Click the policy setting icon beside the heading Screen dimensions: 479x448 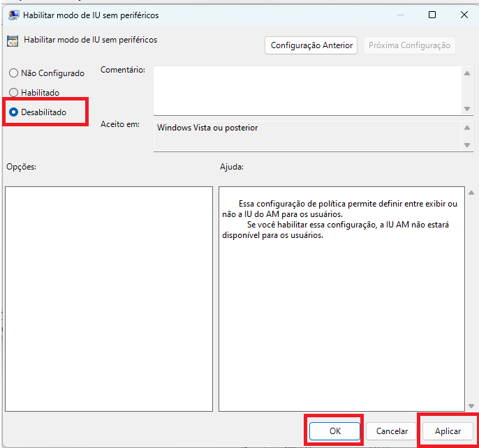[13, 40]
